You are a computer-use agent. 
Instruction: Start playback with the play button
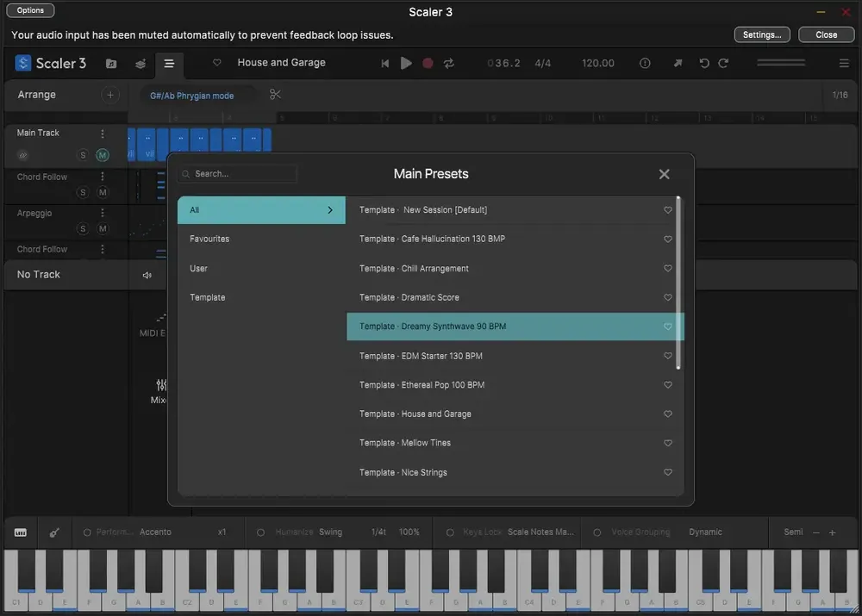tap(406, 63)
